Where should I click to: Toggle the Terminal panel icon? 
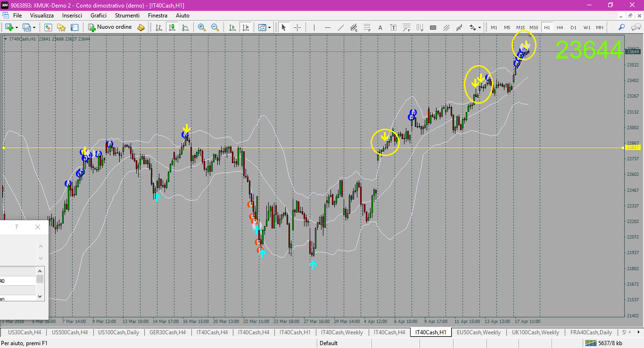74,27
